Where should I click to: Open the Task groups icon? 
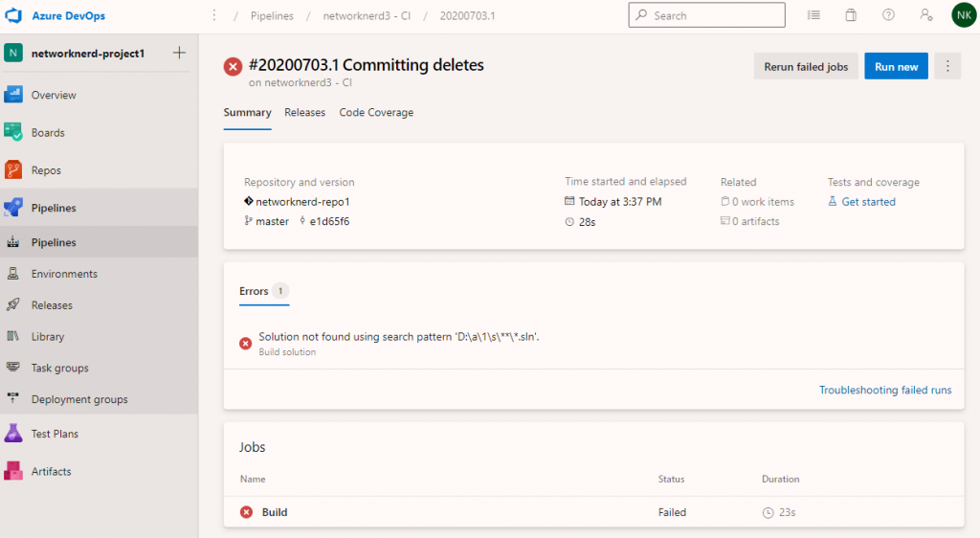pos(13,368)
